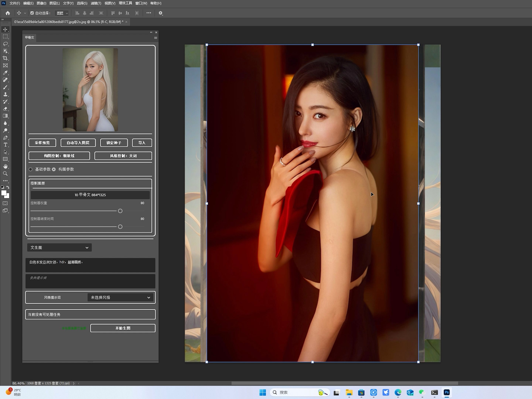532x399 pixels.
Task: Change screen mode icon in the toolbar
Action: [x=5, y=211]
